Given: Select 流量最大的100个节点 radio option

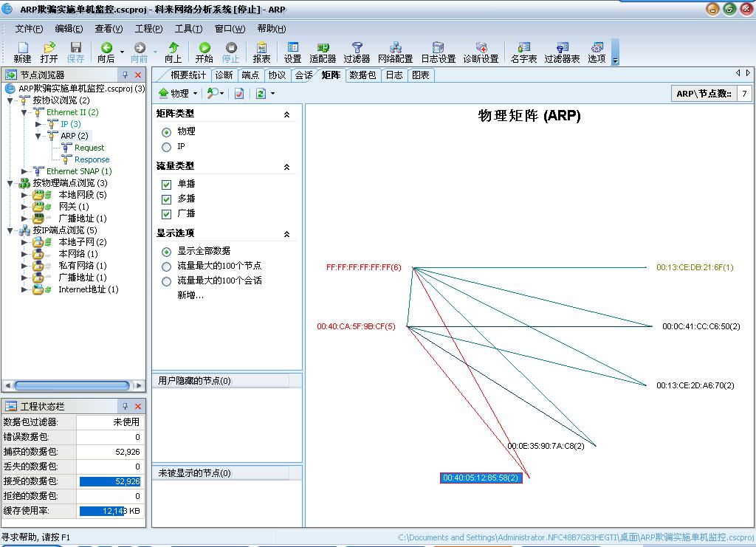Looking at the screenshot, I should click(x=167, y=266).
